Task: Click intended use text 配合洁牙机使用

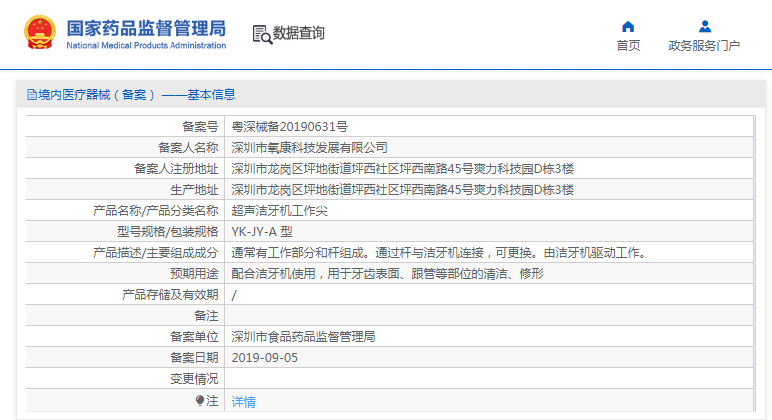Action: [387, 274]
